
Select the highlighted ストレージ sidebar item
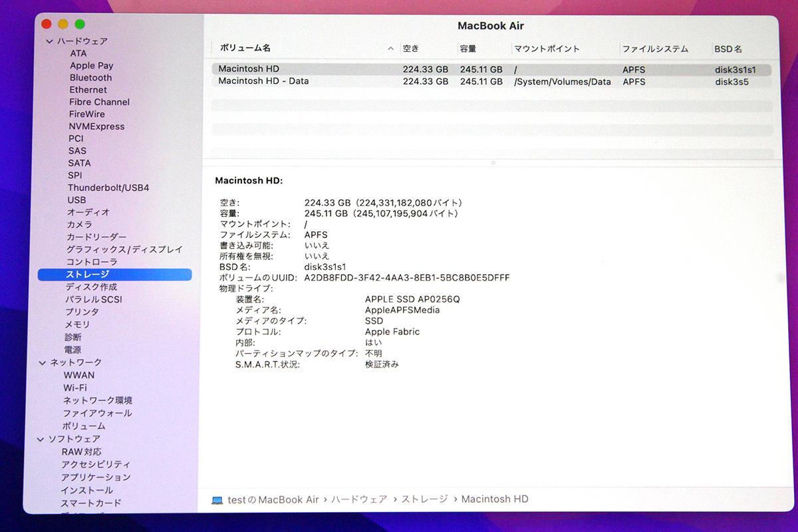[x=114, y=274]
